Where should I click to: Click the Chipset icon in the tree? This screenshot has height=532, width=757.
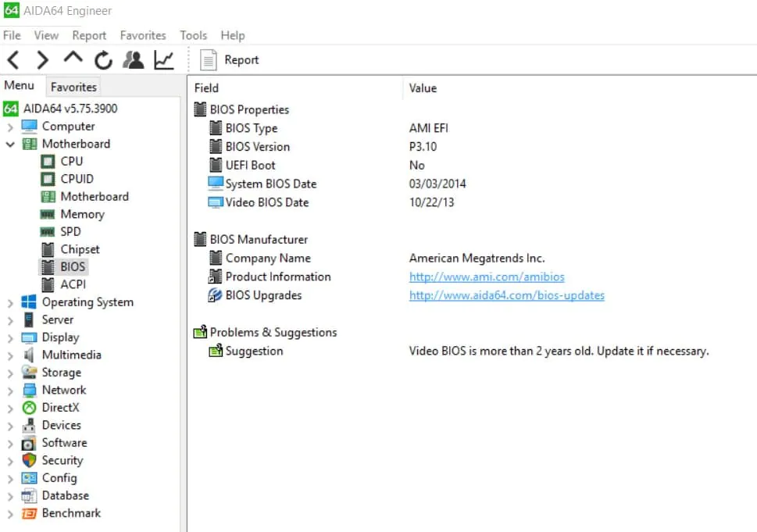(x=48, y=249)
